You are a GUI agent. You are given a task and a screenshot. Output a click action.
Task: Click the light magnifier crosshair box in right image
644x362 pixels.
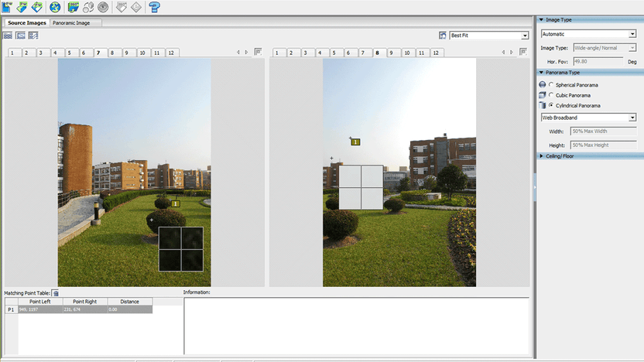361,187
